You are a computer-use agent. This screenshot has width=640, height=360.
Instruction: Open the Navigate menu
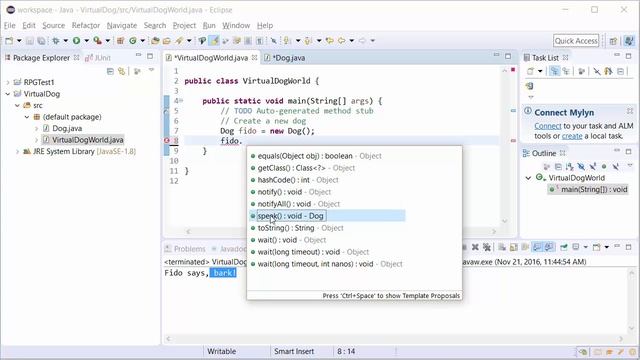pyautogui.click(x=122, y=25)
